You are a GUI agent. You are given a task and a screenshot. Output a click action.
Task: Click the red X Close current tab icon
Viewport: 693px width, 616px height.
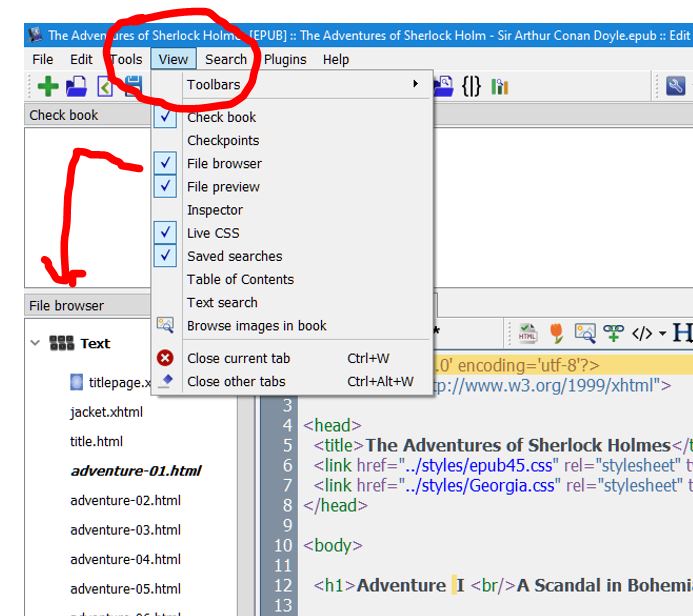tap(165, 358)
